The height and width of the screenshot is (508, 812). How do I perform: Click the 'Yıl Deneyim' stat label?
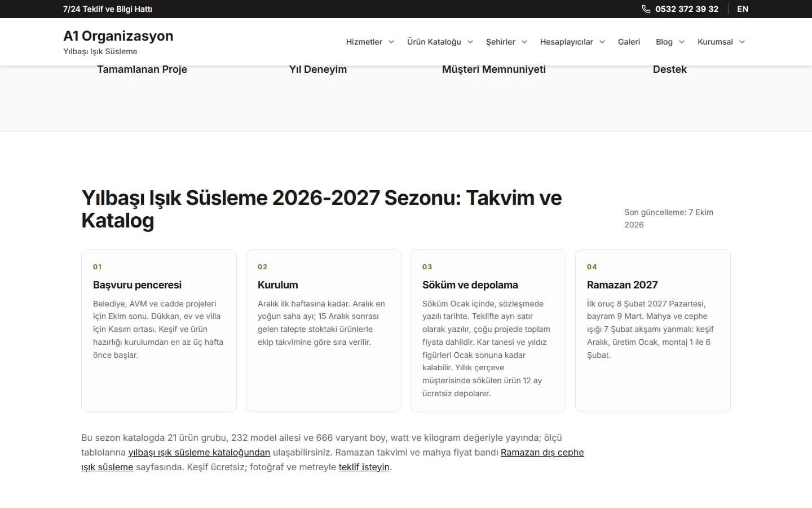click(x=318, y=69)
